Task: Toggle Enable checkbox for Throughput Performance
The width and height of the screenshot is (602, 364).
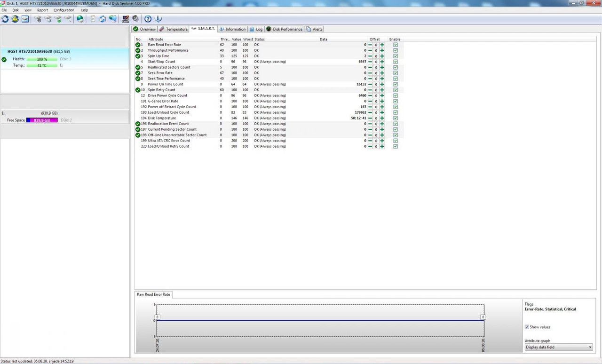Action: click(x=396, y=50)
